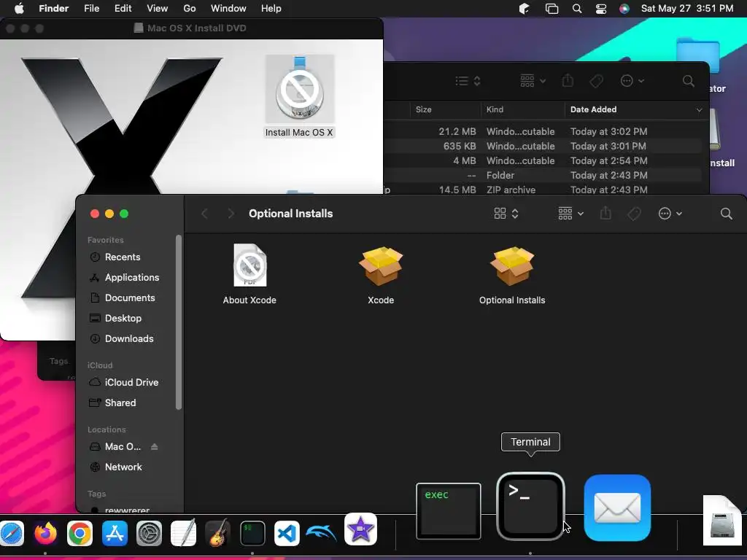Open the Optional Installs package icon

(x=512, y=267)
